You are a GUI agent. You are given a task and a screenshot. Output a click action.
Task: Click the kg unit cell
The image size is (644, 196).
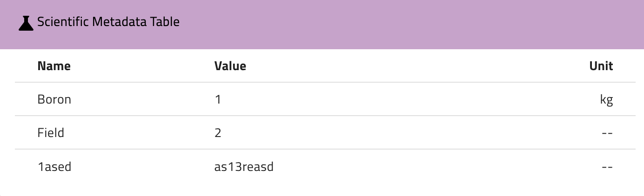[606, 99]
